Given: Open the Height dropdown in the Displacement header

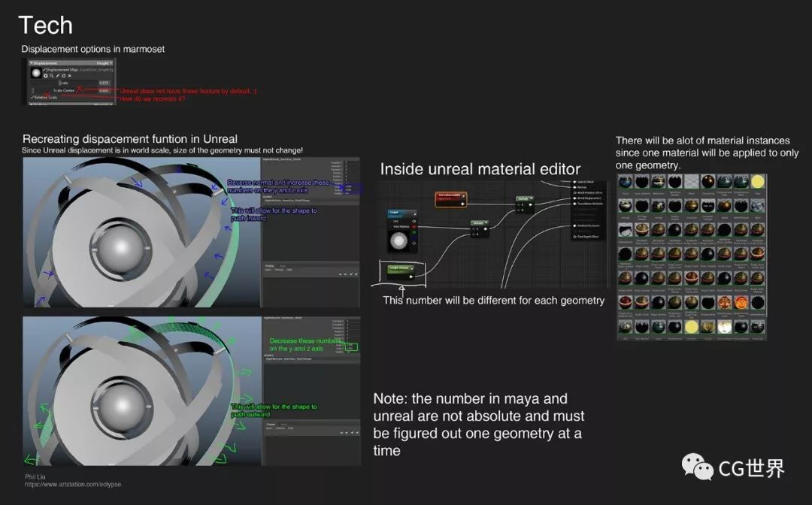Looking at the screenshot, I should (x=105, y=63).
